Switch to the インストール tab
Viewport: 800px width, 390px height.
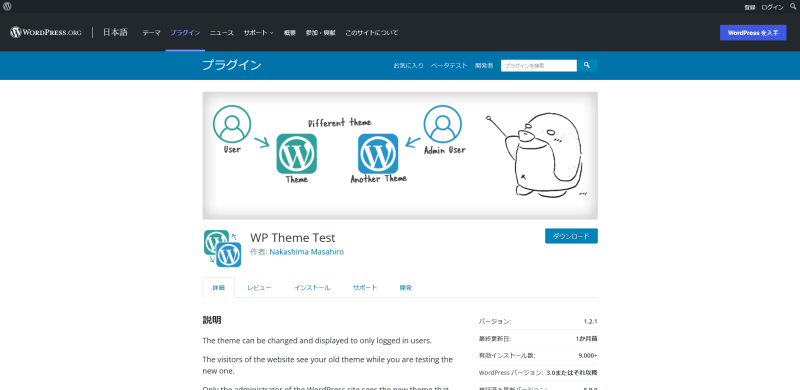(312, 288)
